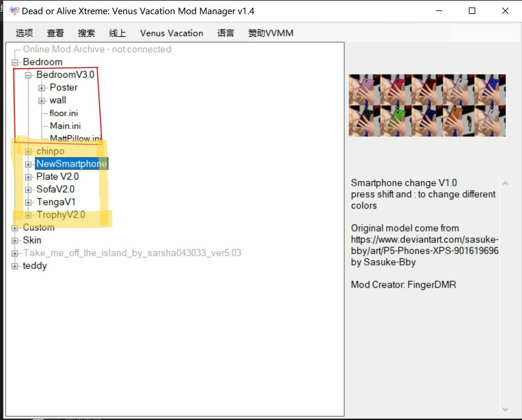The height and width of the screenshot is (420, 522).
Task: Select floor.ini in the tree
Action: [64, 113]
